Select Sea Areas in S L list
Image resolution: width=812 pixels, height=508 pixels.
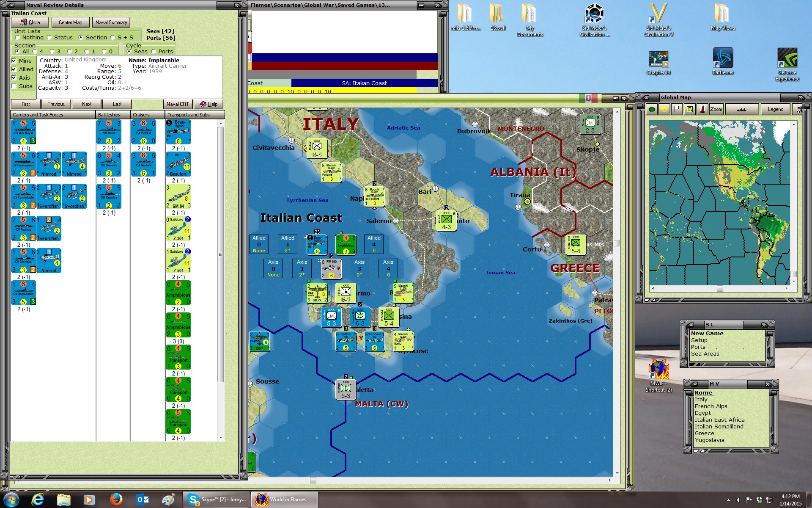click(705, 353)
